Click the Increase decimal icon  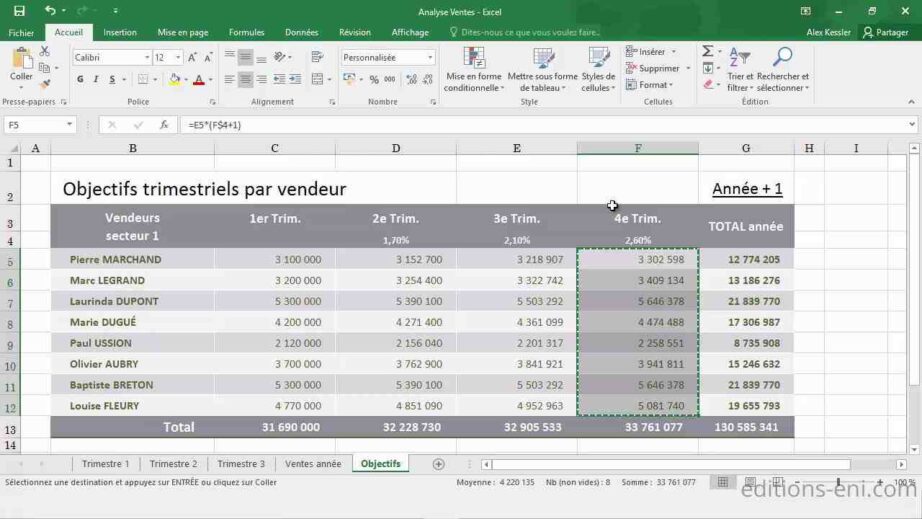point(411,79)
